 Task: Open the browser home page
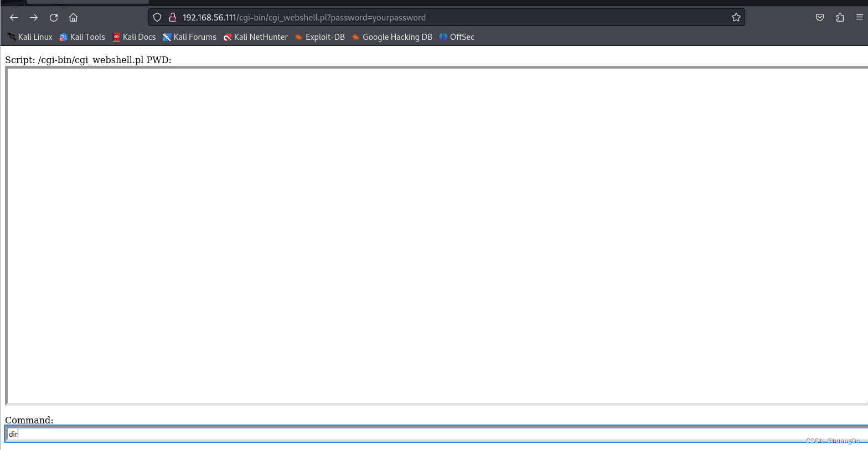(x=73, y=18)
